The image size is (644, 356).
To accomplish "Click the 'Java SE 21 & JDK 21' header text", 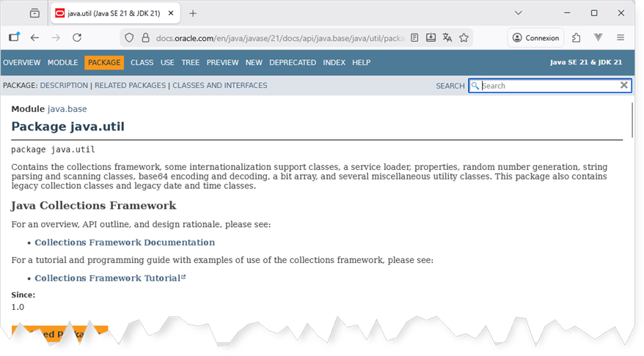I will point(585,62).
